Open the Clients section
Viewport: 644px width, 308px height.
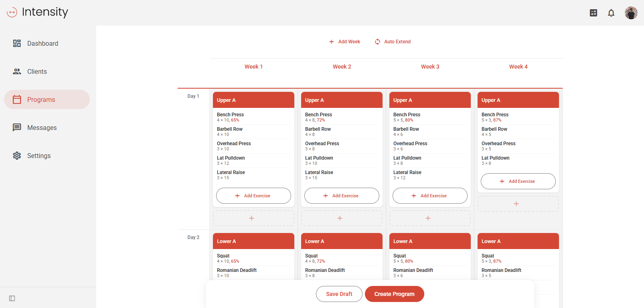[x=37, y=71]
